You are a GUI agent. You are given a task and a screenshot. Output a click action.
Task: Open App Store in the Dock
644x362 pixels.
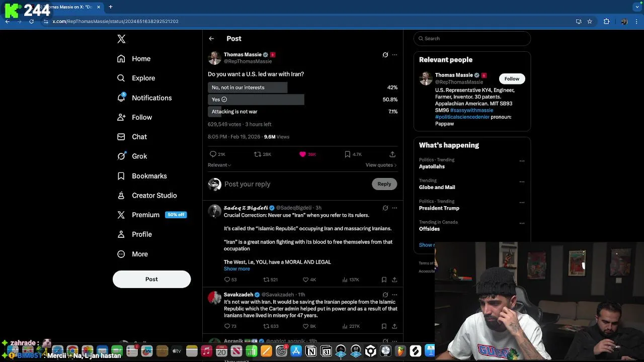click(296, 351)
